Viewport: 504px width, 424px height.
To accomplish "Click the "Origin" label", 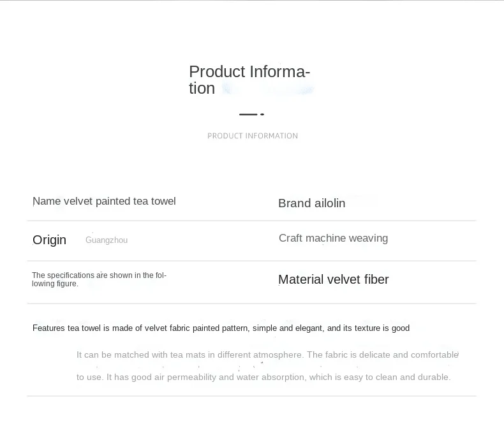I will (50, 240).
